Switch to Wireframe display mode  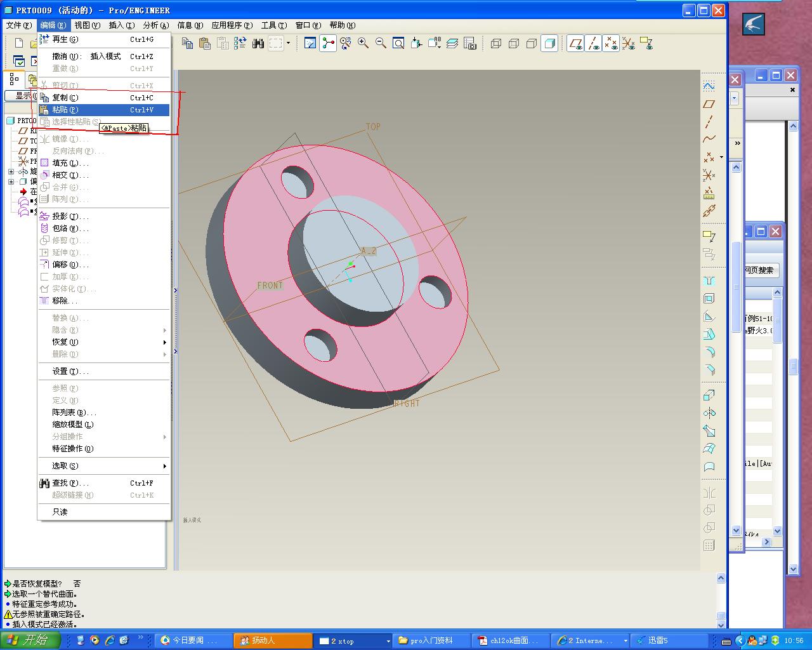pos(496,43)
